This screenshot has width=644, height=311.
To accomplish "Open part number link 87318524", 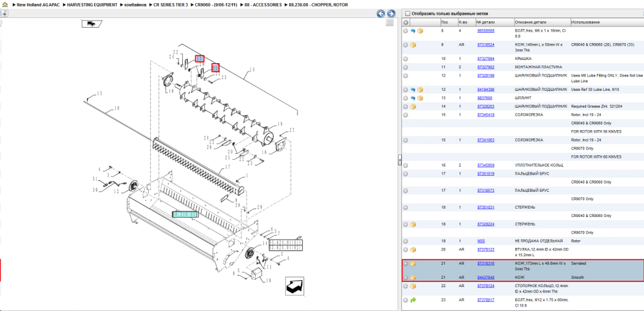I will click(x=486, y=45).
